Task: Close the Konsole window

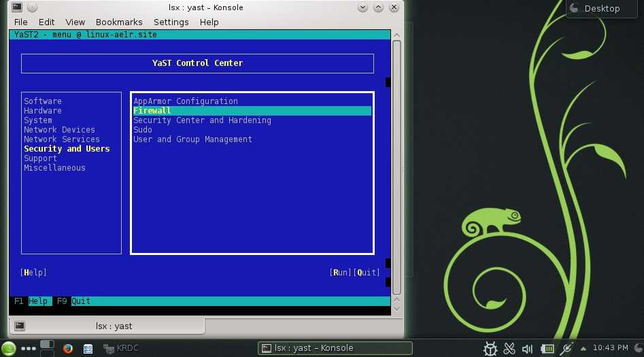Action: (x=394, y=7)
